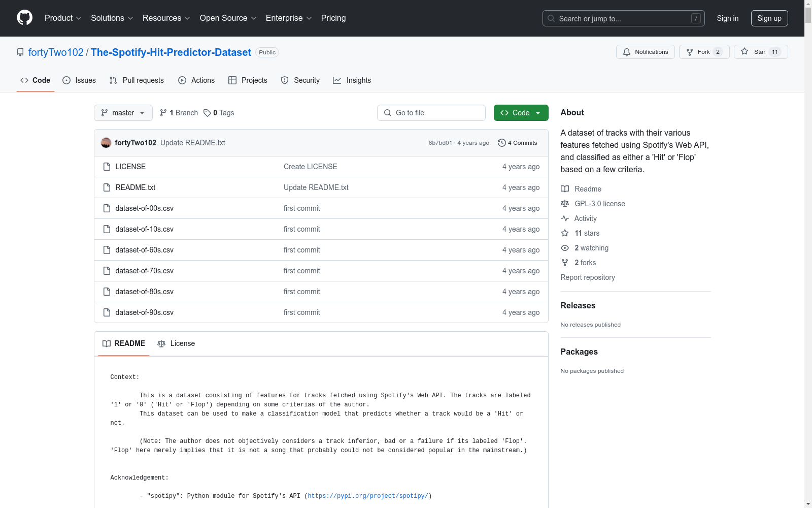Image resolution: width=812 pixels, height=508 pixels.
Task: Open the Enterprise dropdown menu
Action: tap(289, 18)
